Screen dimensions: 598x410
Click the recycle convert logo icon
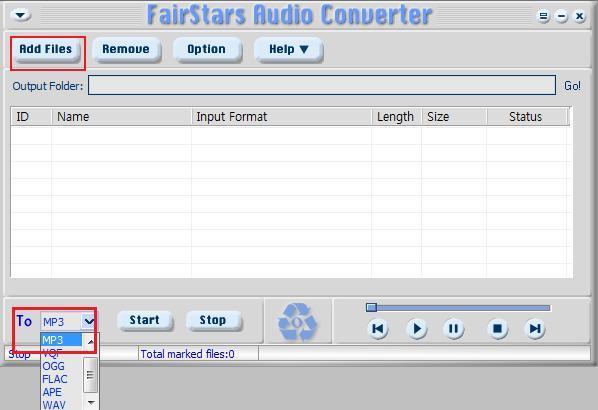pos(297,322)
